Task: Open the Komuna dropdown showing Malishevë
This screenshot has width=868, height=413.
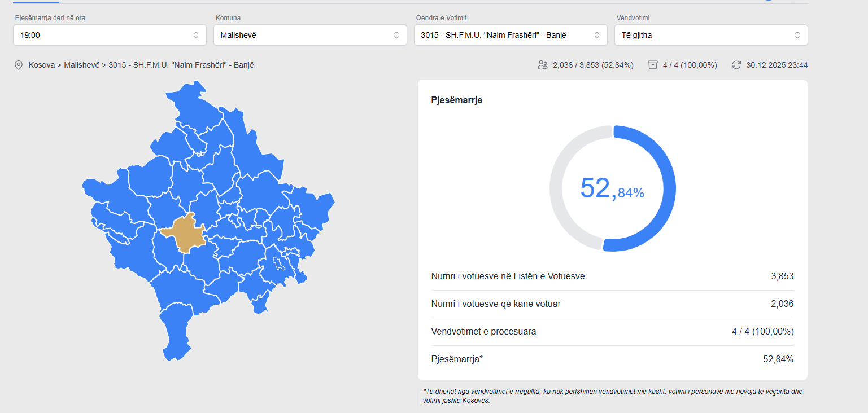Action: click(309, 35)
